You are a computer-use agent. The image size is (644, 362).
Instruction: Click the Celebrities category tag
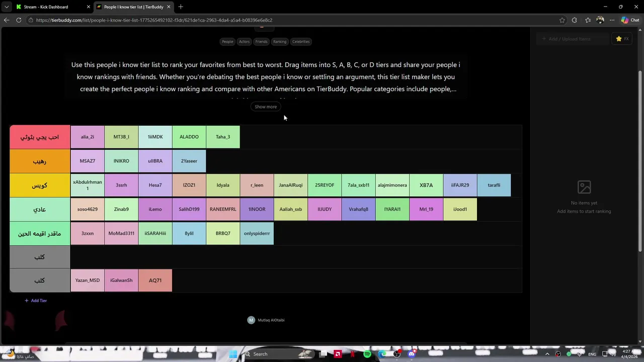[x=301, y=42]
